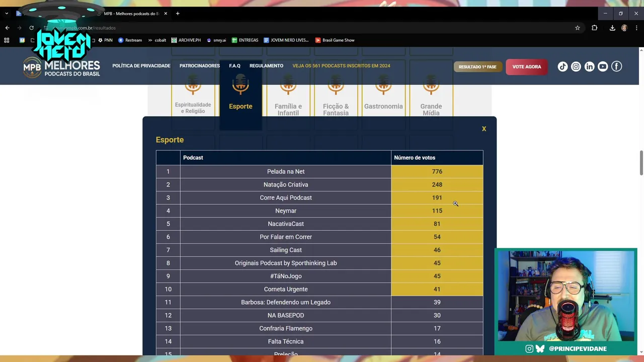
Task: Open a new browser tab
Action: coord(178,14)
